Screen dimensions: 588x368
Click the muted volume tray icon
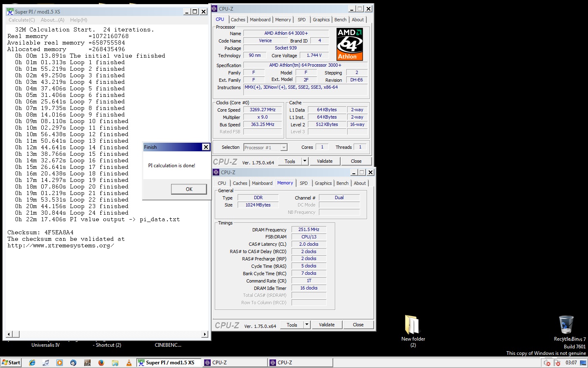[547, 363]
